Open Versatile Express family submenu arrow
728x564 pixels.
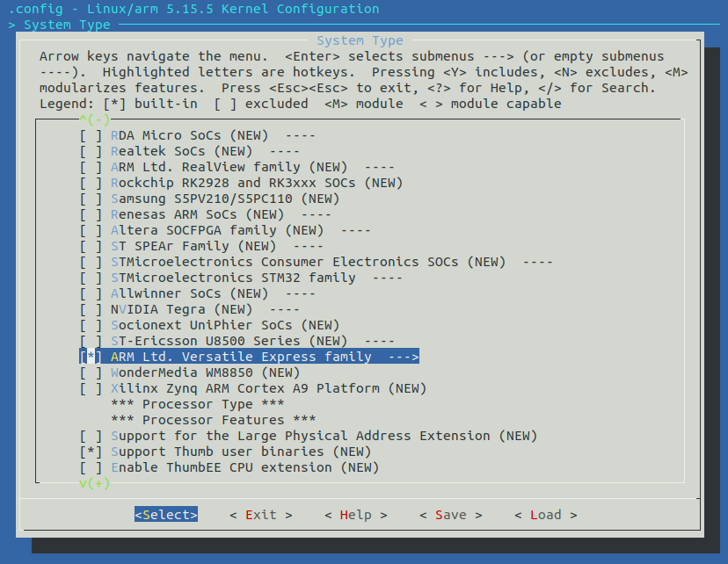(404, 357)
